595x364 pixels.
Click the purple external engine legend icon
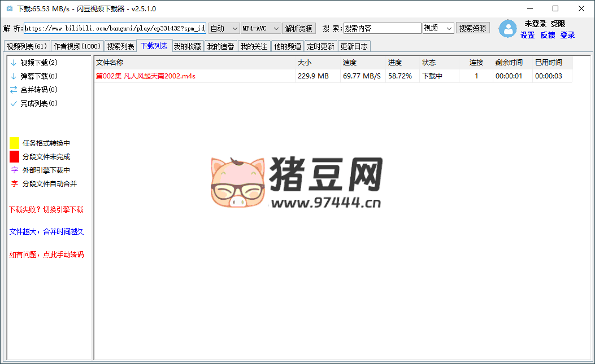14,170
